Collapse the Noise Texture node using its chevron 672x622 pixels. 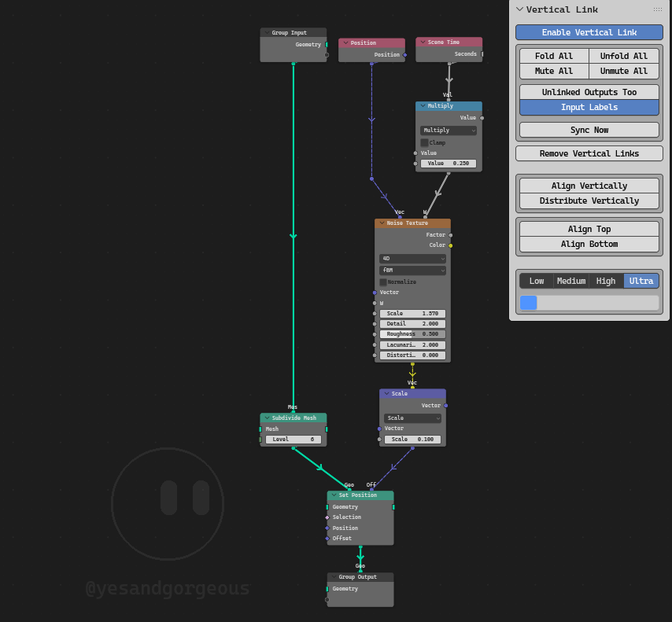click(x=382, y=223)
